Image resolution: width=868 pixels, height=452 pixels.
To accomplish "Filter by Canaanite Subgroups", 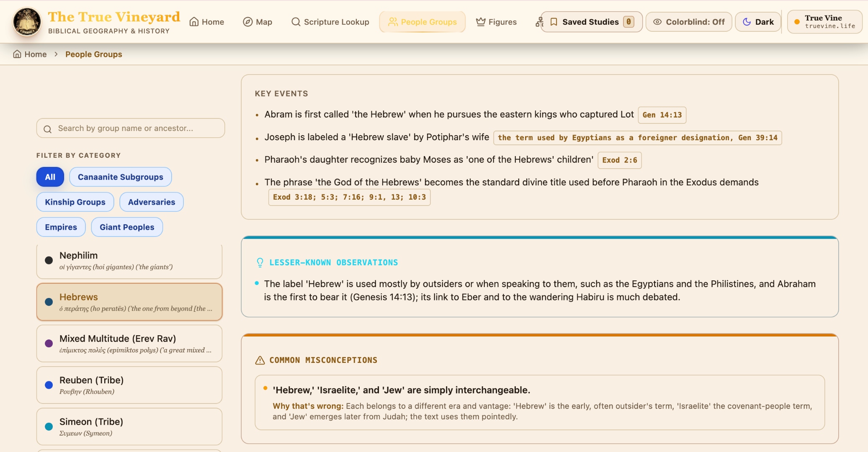I will 121,177.
